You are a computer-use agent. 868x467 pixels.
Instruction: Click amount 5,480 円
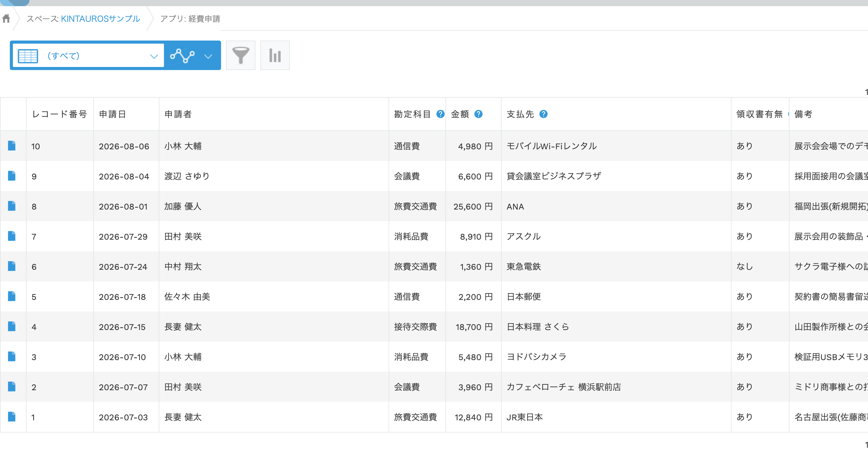[x=475, y=357]
